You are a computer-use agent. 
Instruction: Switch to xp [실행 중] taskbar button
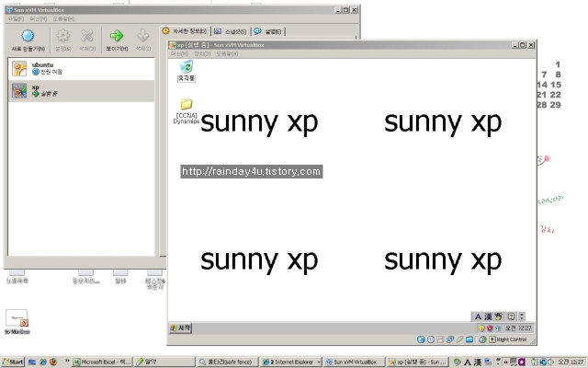point(417,362)
